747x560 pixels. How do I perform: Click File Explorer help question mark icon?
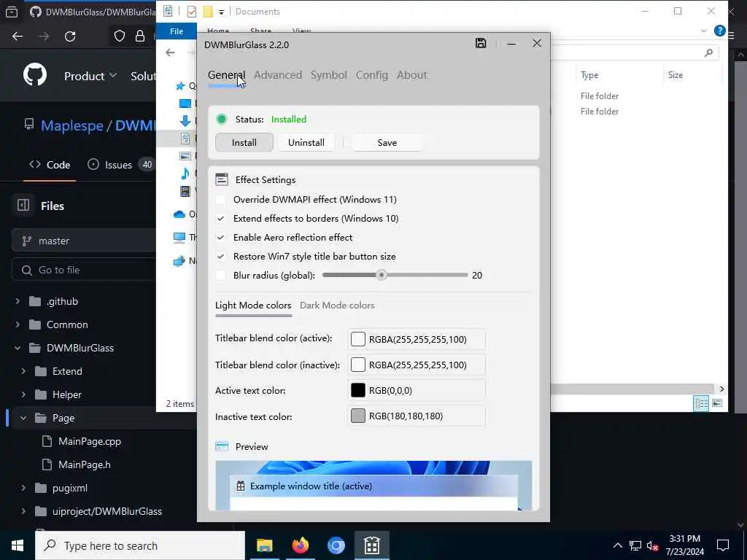coord(720,31)
